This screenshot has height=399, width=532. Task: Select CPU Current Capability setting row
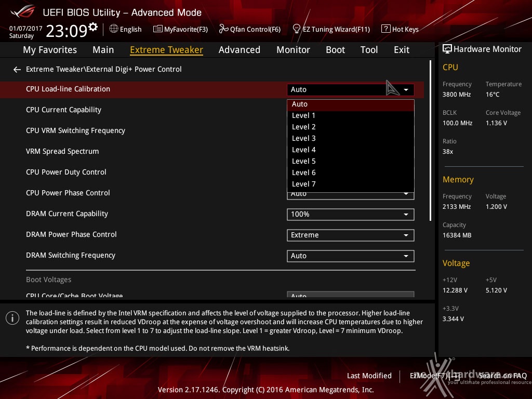(x=64, y=110)
